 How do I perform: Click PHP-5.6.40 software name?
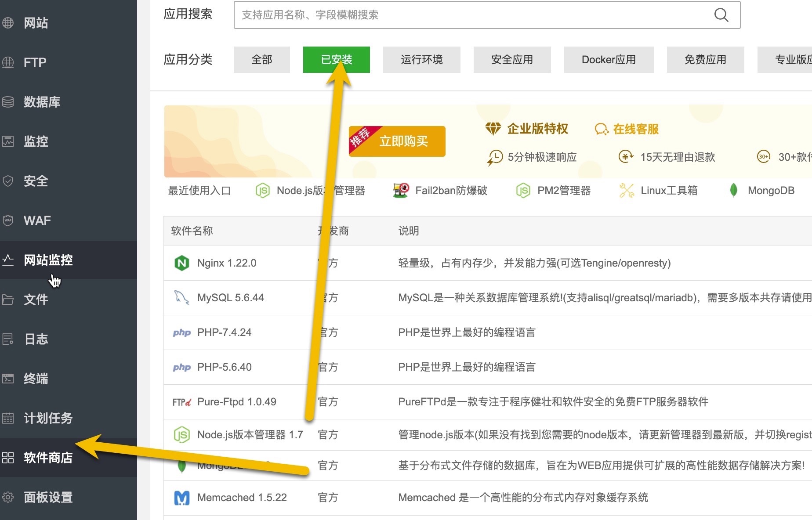(x=225, y=367)
